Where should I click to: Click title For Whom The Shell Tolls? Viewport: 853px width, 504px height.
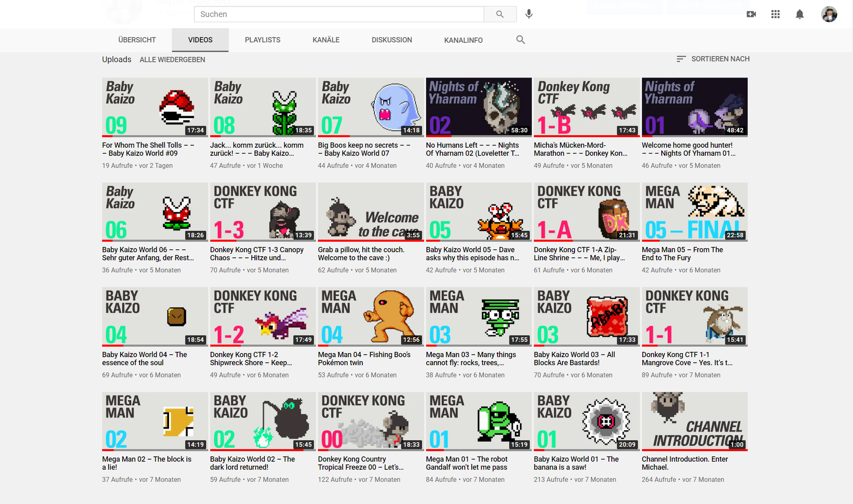click(x=148, y=149)
